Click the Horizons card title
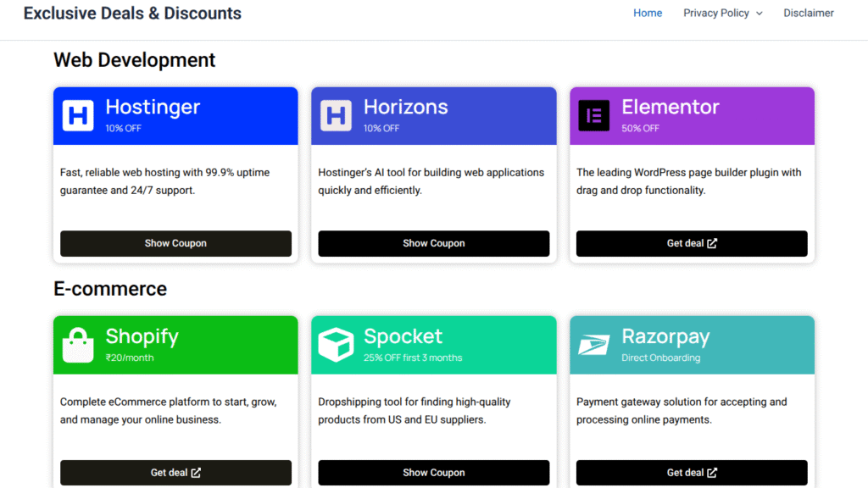This screenshot has height=488, width=868. click(x=406, y=107)
